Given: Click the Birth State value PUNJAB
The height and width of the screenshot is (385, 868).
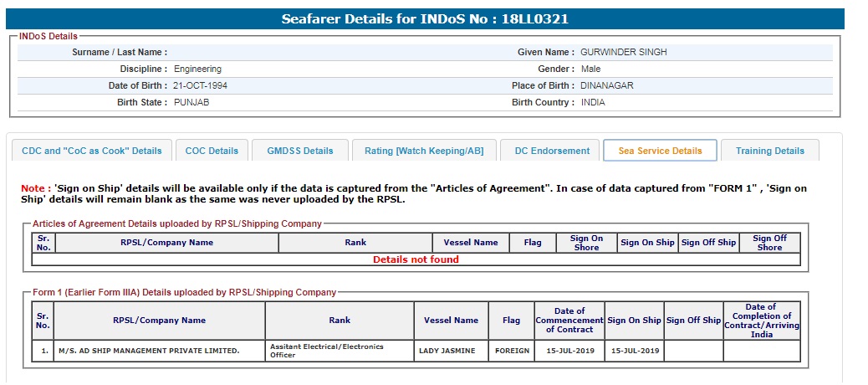Looking at the screenshot, I should click(x=191, y=103).
